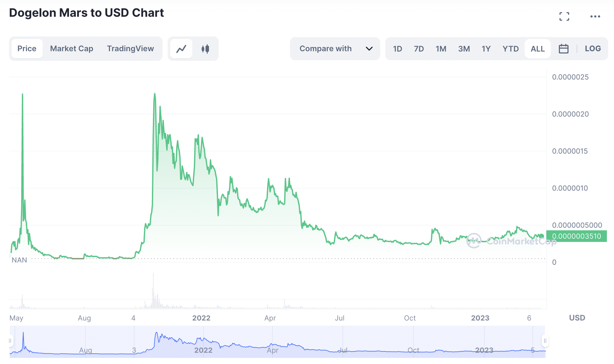Image resolution: width=614 pixels, height=364 pixels.
Task: Click the NAN label on chart
Action: pyautogui.click(x=19, y=260)
